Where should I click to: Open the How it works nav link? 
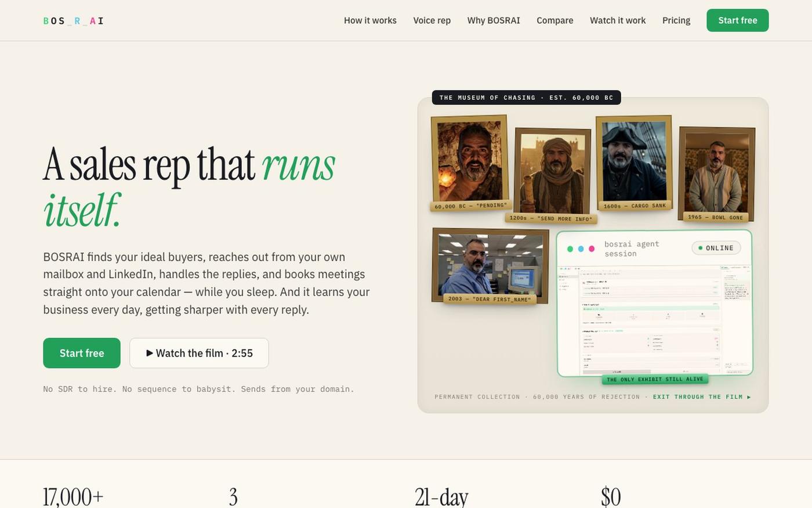click(x=370, y=20)
